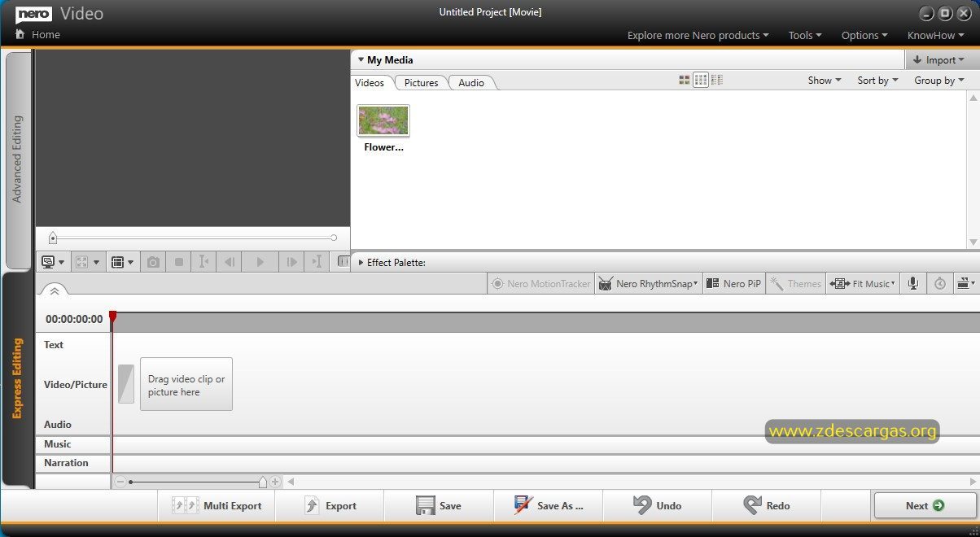This screenshot has width=980, height=537.
Task: Zoom in the timeline with plus
Action: tap(275, 482)
